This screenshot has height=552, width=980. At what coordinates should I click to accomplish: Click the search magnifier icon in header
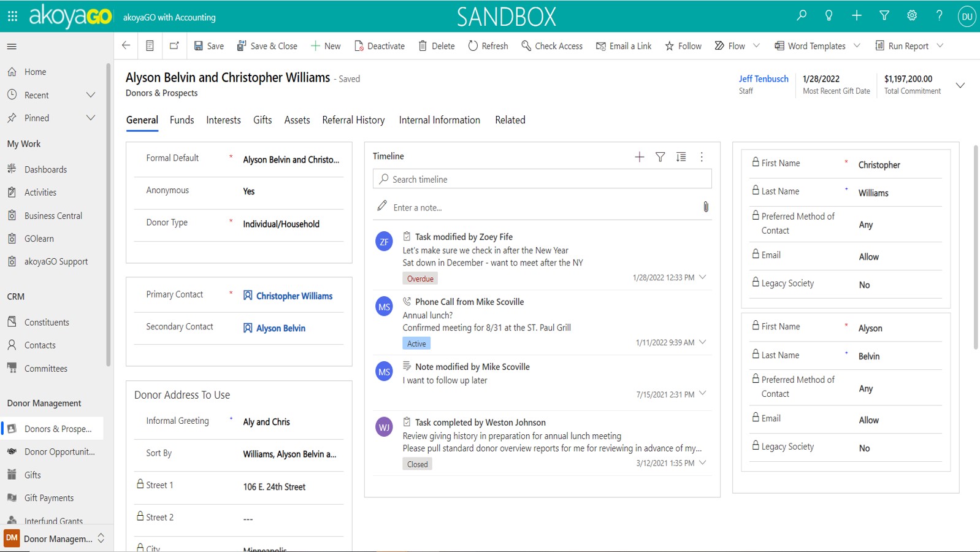(801, 16)
